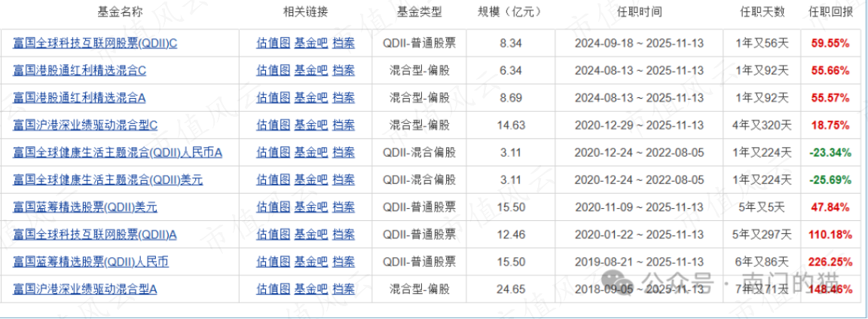Click 基金吧 for 富国港股通红利精选混合C

[x=311, y=70]
